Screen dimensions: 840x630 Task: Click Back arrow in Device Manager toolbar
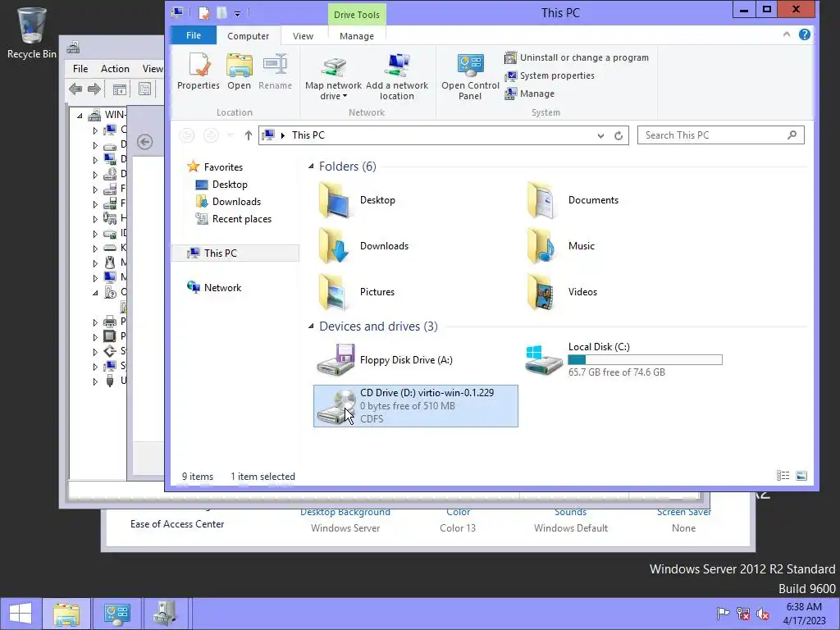pyautogui.click(x=75, y=89)
